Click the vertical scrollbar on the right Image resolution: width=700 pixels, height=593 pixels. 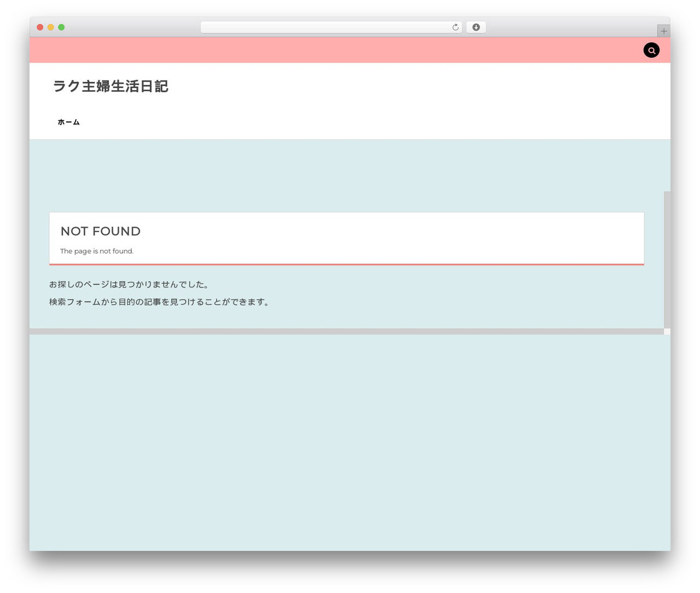click(667, 260)
